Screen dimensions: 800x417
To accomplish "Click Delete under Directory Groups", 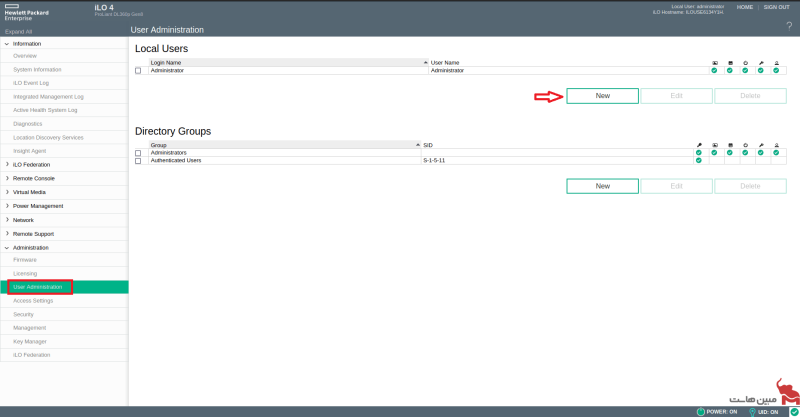I will tap(751, 186).
